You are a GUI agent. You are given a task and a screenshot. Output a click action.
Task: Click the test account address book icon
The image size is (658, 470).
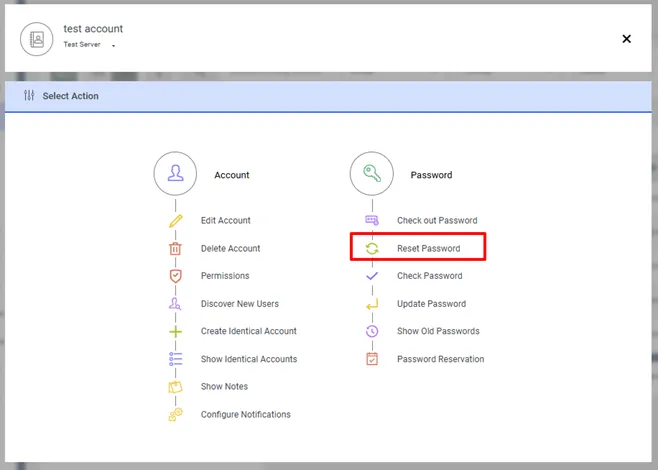pyautogui.click(x=37, y=39)
